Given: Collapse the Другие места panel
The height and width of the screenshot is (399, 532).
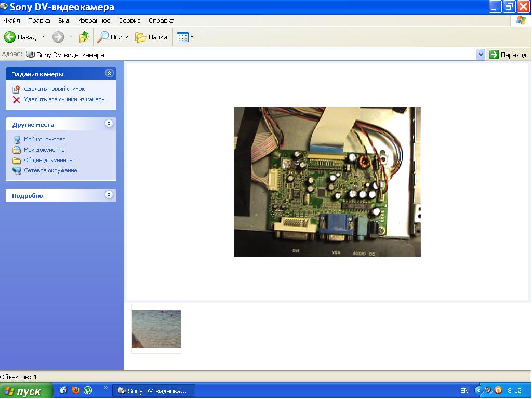Looking at the screenshot, I should 109,124.
